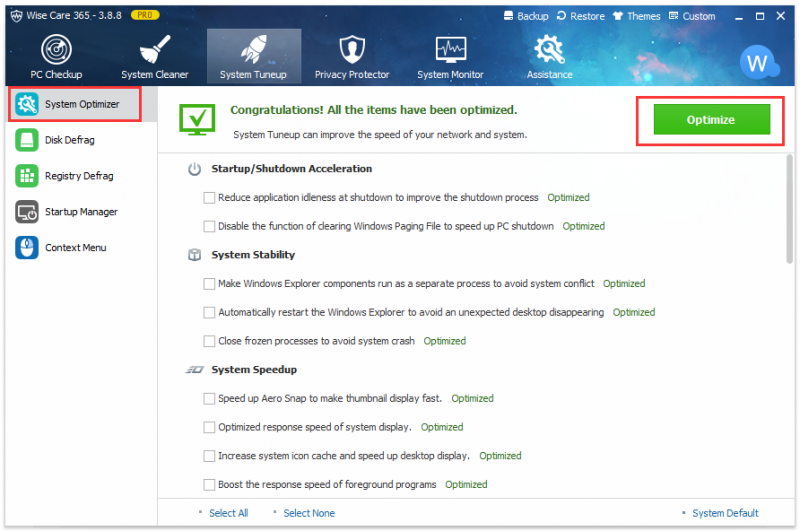Image resolution: width=800 pixels, height=531 pixels.
Task: Click the W user account avatar
Action: click(758, 62)
